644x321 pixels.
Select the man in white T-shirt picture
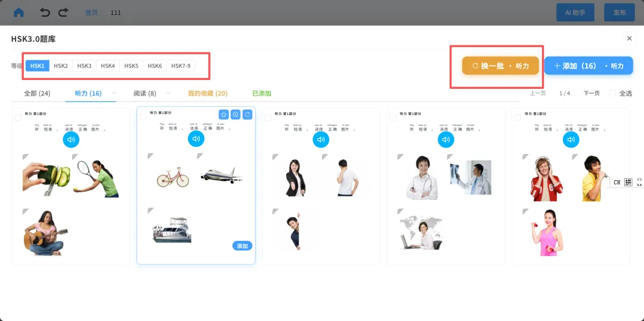[346, 178]
